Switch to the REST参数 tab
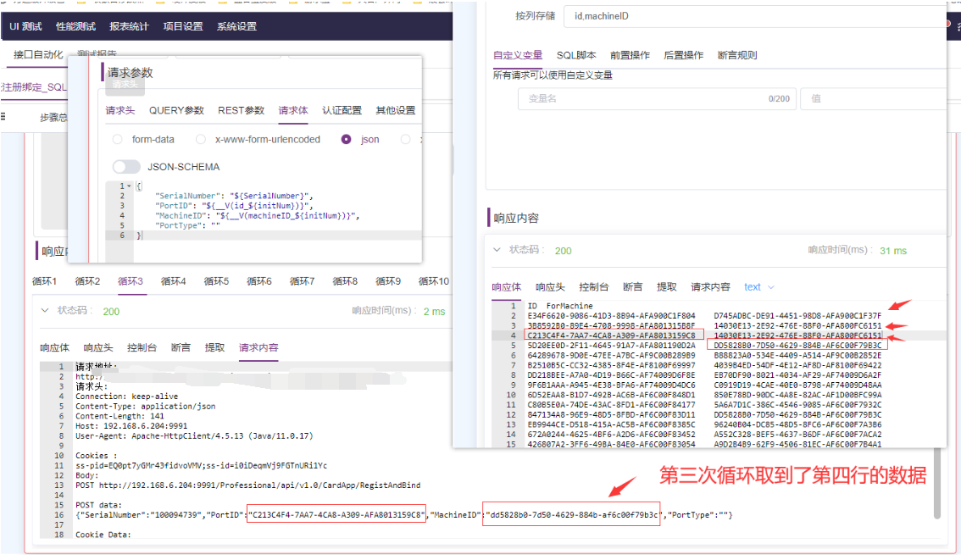 241,112
